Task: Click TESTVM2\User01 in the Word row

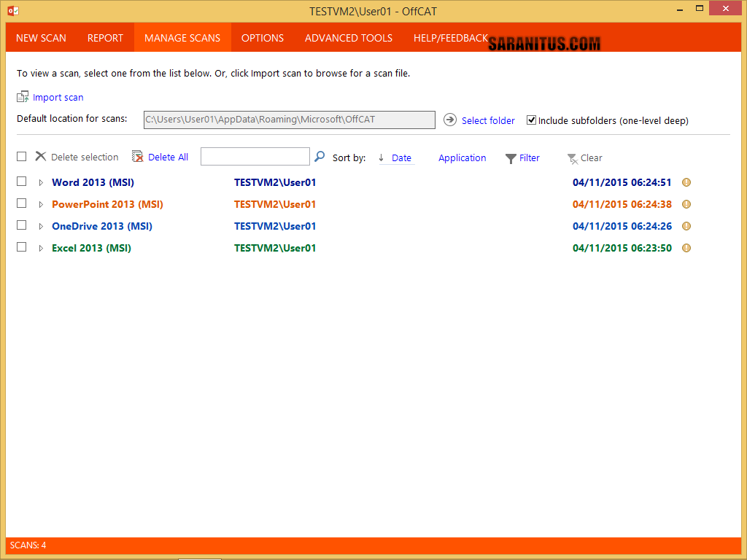Action: 275,182
